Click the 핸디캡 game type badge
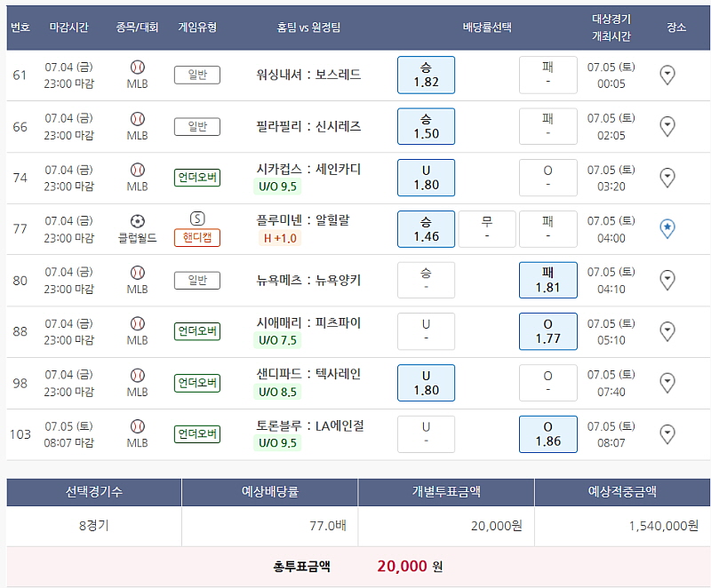This screenshot has height=588, width=711. tap(196, 237)
